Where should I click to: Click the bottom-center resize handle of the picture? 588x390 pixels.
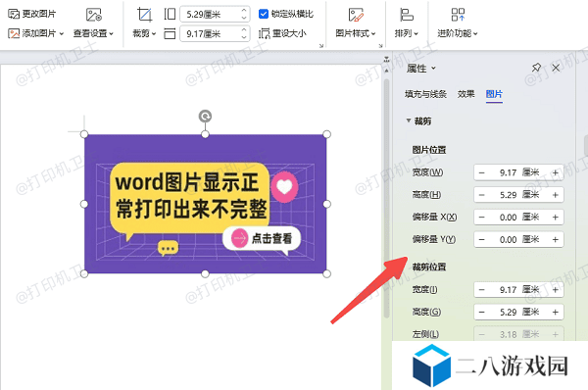(205, 274)
